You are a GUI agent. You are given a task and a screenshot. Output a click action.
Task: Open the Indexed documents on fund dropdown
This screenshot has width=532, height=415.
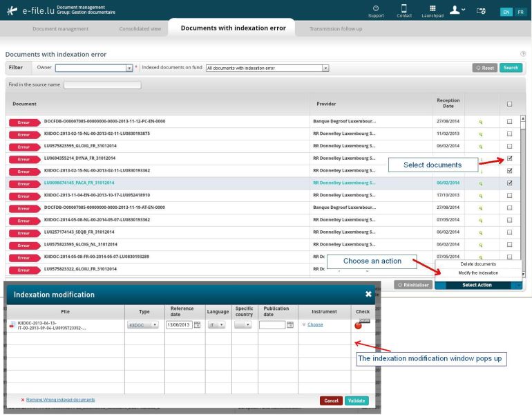(x=325, y=68)
